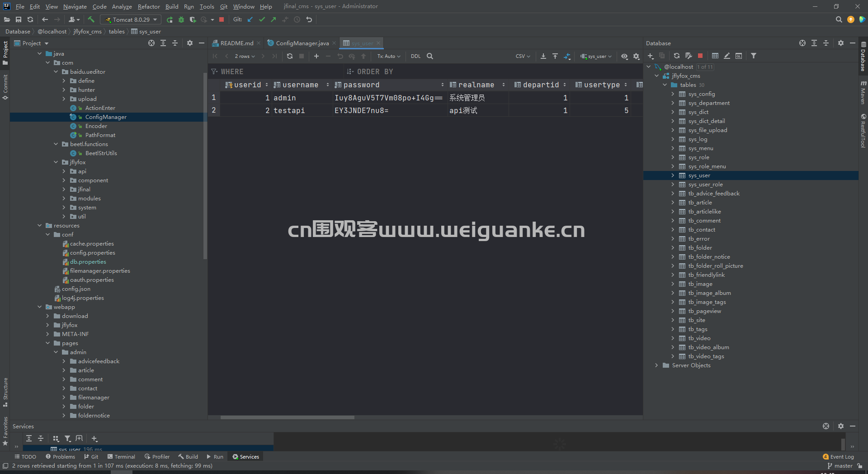This screenshot has height=474, width=868.
Task: Switch to ConfigManager.java tab
Action: point(302,43)
